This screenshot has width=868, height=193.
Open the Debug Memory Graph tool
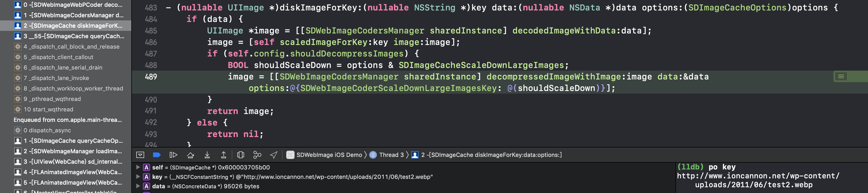[257, 155]
